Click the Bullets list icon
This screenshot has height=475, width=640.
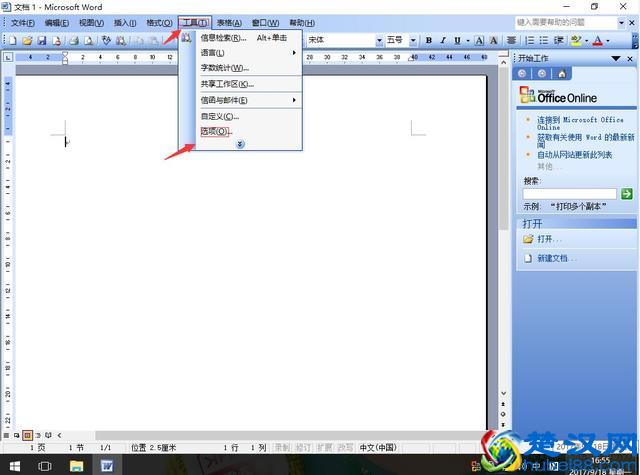[544, 40]
